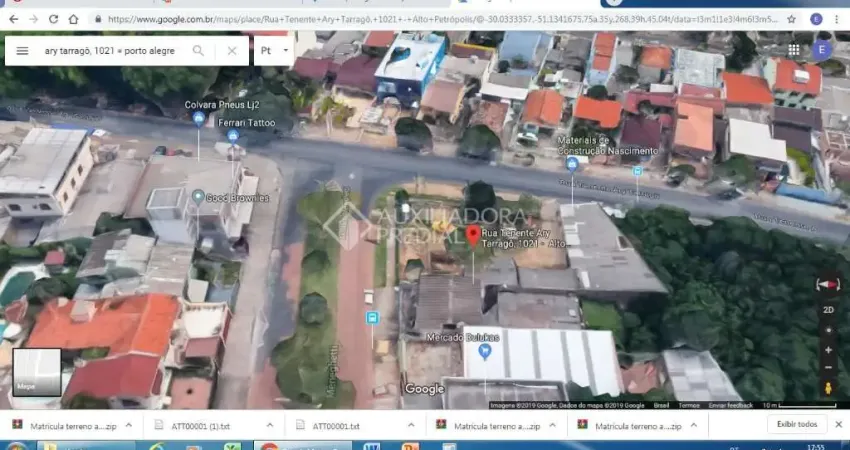Click the my location button

pyautogui.click(x=828, y=330)
